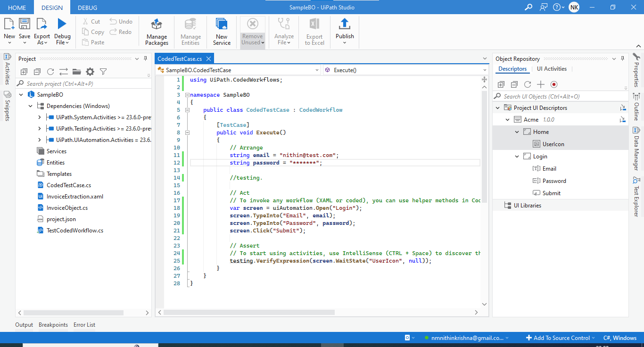644x347 pixels.
Task: Open the Outline side panel
Action: click(x=636, y=107)
